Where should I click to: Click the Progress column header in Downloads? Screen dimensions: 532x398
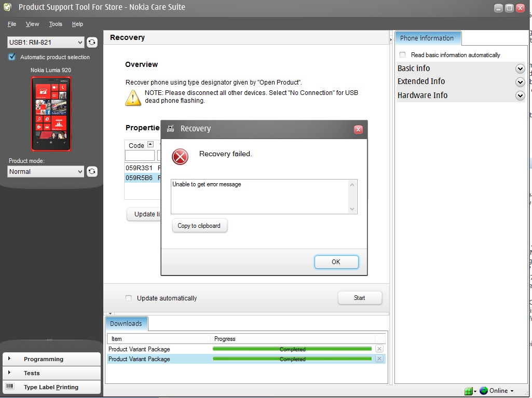293,339
